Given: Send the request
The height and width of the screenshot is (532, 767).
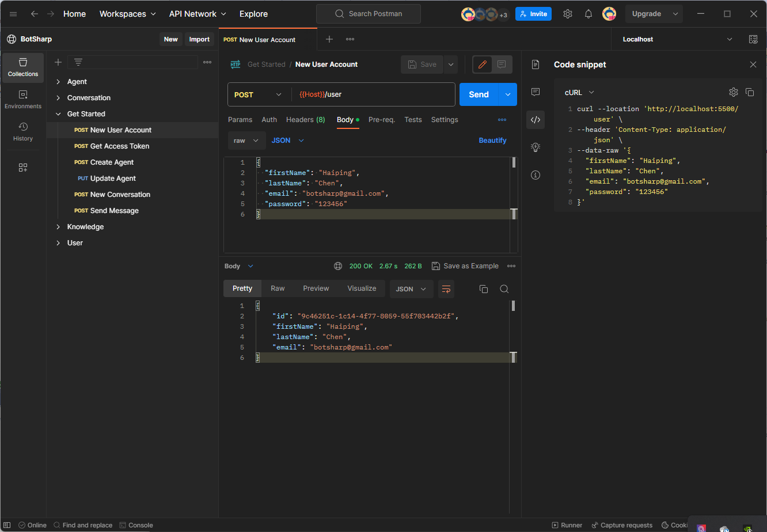Looking at the screenshot, I should click(x=479, y=94).
